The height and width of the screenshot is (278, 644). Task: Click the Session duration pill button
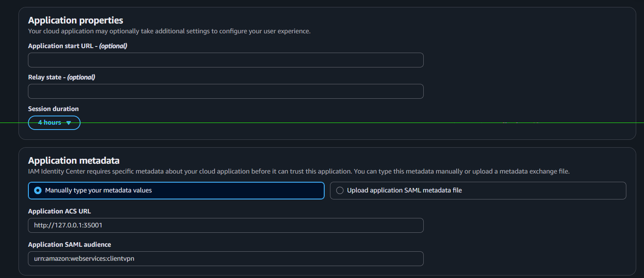coord(54,122)
